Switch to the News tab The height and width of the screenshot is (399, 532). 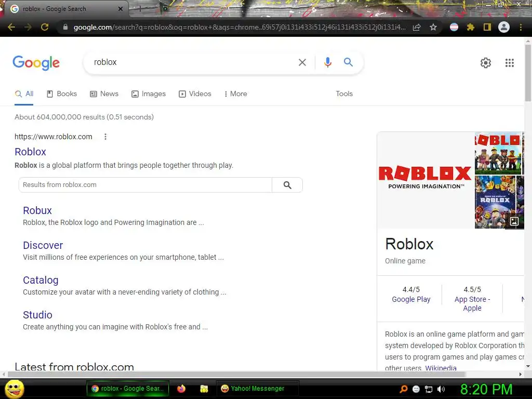click(x=104, y=94)
